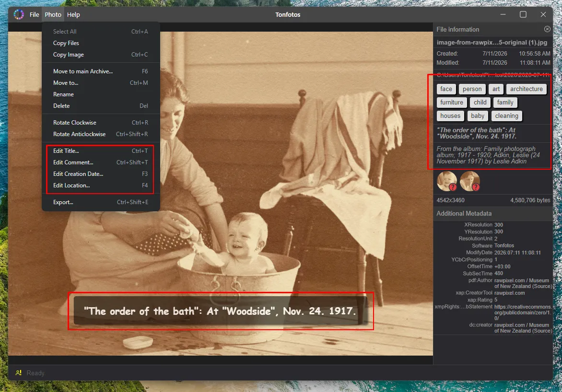562x392 pixels.
Task: Choose Copy Image from the menu
Action: [100, 55]
